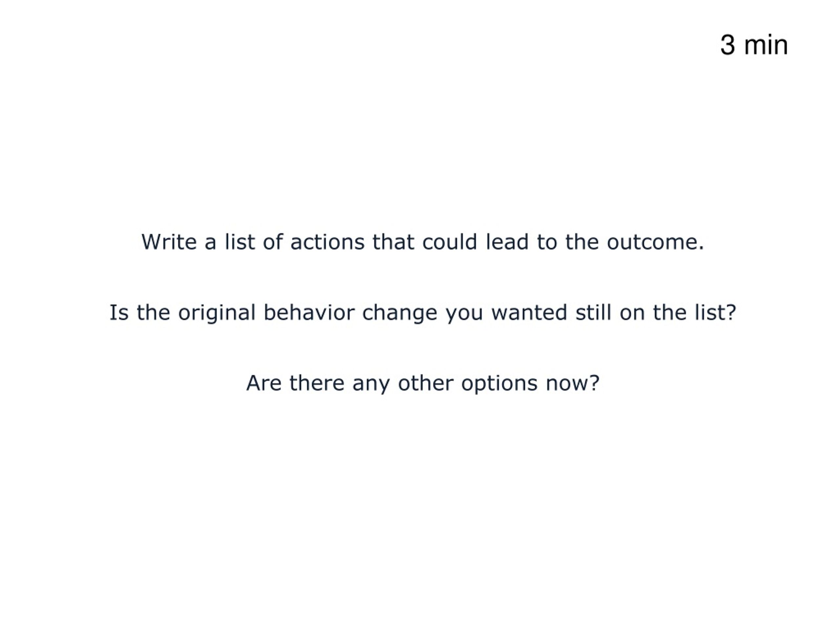Click the word "behavior" in the second line
Screen dimensions: 840x630
309,312
